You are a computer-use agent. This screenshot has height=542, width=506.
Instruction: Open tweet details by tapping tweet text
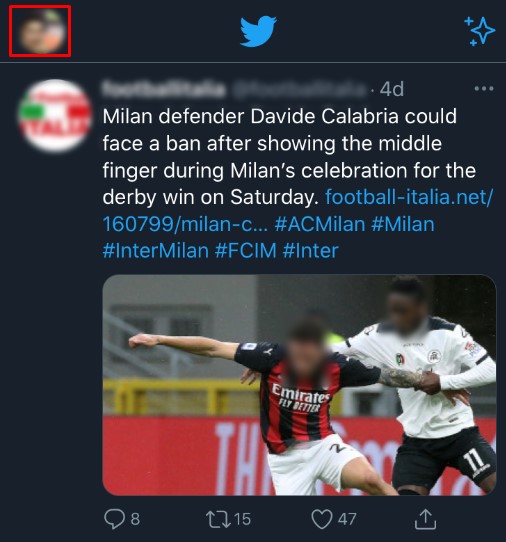coord(289,157)
